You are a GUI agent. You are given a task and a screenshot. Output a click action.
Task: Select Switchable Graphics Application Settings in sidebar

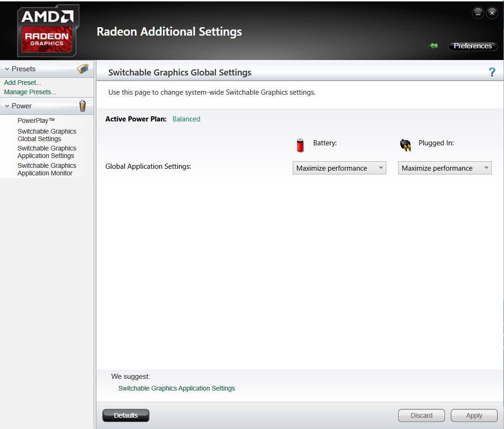47,152
